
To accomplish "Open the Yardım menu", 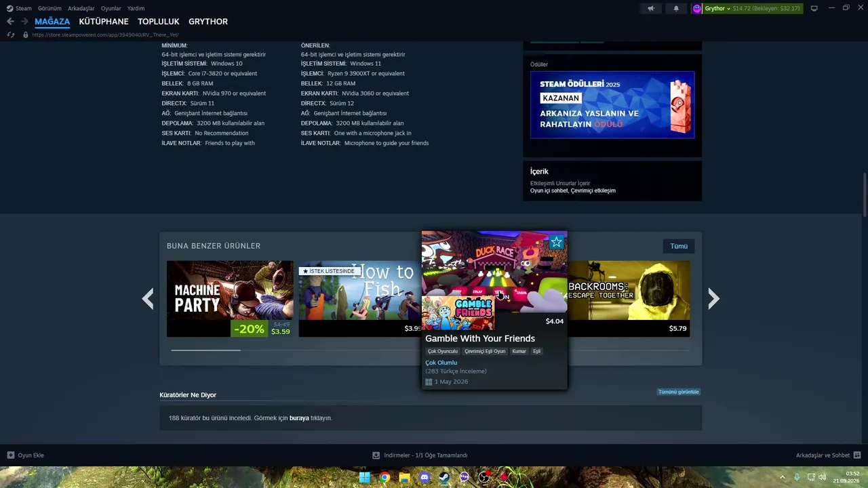I will 136,8.
